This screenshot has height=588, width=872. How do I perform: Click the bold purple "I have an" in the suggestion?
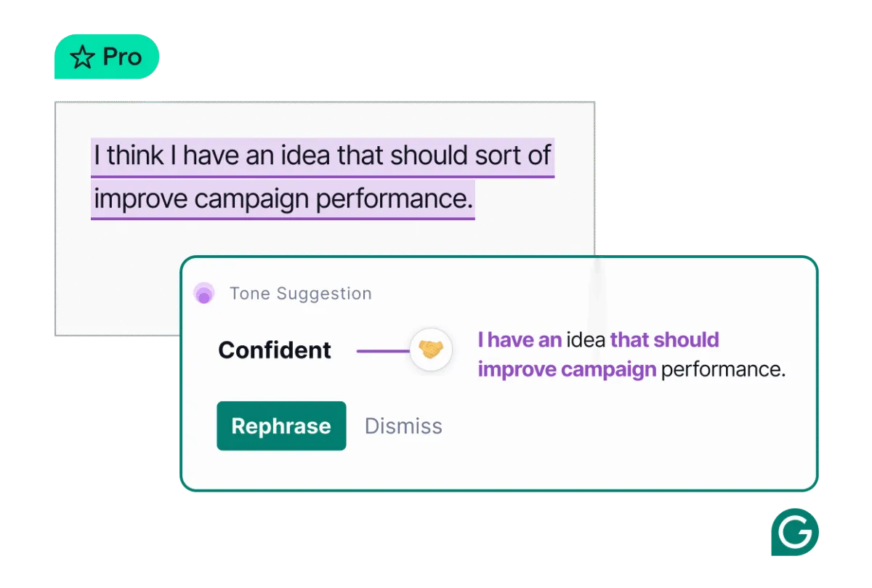click(519, 339)
